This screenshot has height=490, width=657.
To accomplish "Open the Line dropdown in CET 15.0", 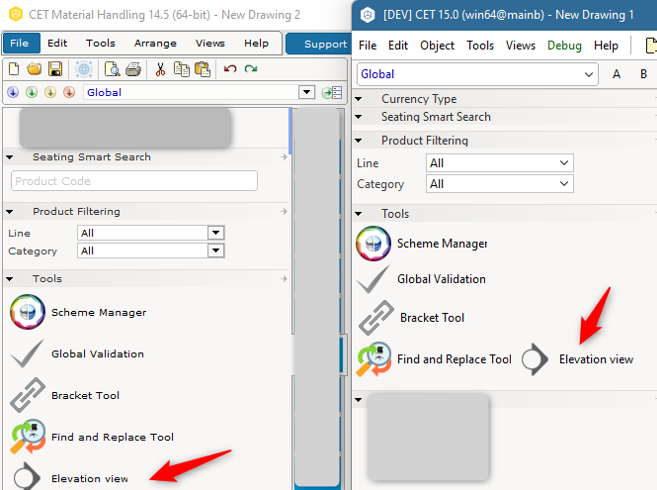I will click(499, 163).
